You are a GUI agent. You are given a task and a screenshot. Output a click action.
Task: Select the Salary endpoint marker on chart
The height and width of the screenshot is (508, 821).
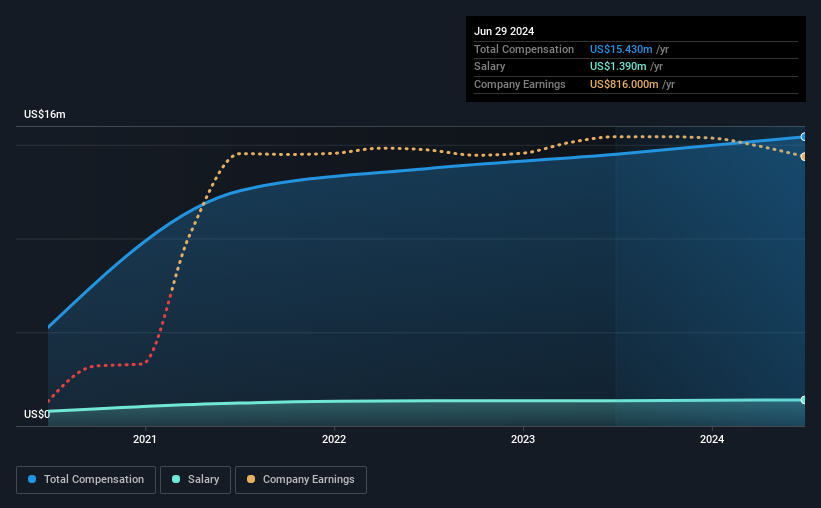coord(803,400)
